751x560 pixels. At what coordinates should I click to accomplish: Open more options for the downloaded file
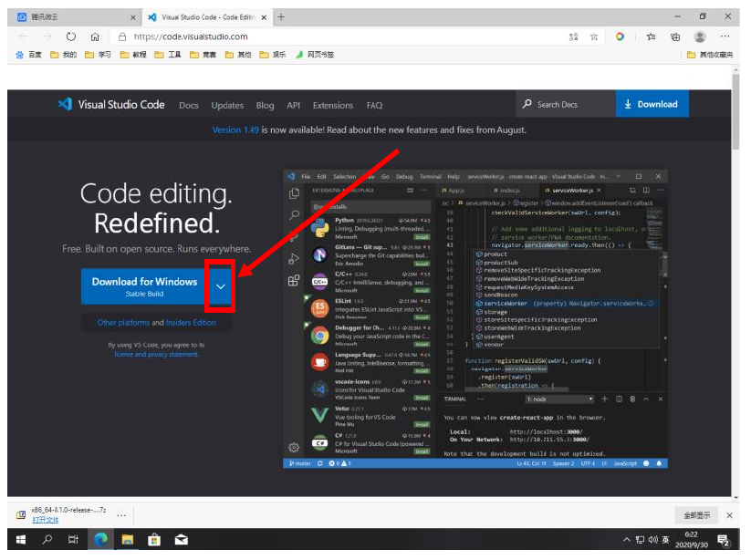[120, 514]
